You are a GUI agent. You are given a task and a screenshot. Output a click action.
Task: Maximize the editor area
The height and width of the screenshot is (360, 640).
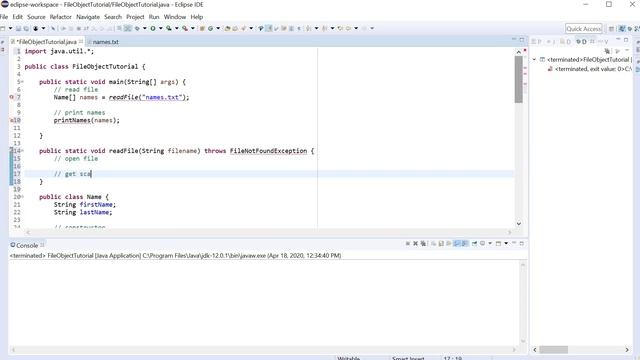point(522,40)
